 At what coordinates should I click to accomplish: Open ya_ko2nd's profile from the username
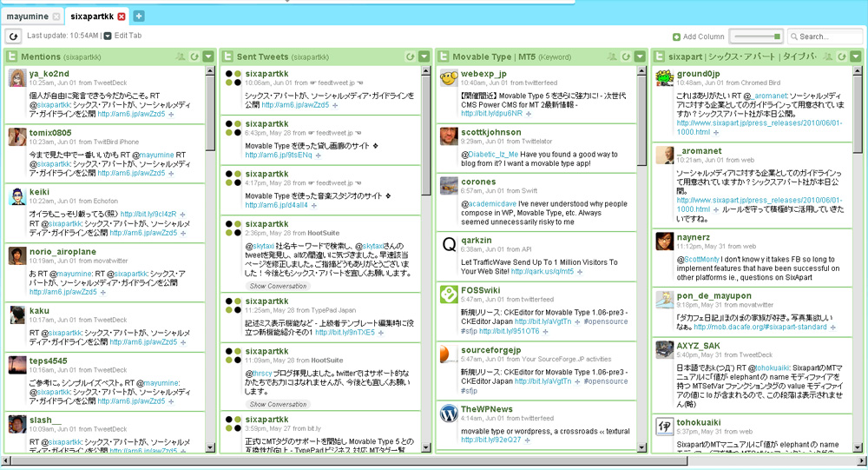tap(49, 74)
